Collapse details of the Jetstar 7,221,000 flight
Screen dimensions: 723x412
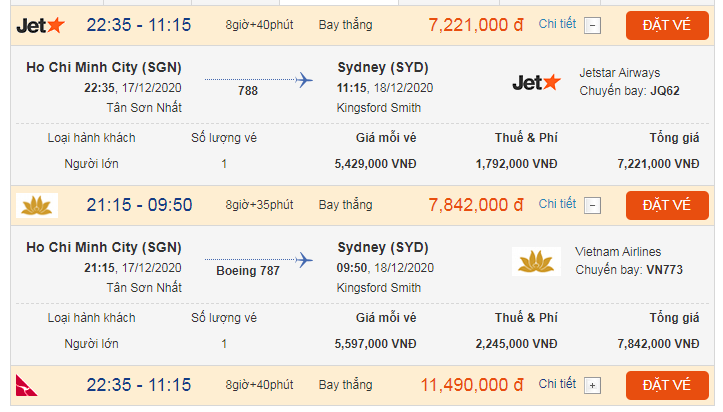[x=592, y=26]
